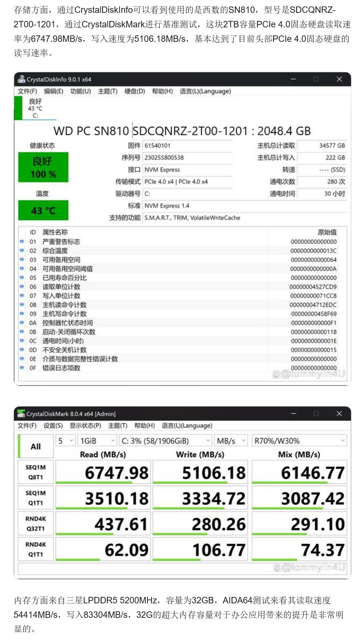Open 编辑(E) menu in CrystalDiskInfo
364x641 pixels.
point(53,91)
